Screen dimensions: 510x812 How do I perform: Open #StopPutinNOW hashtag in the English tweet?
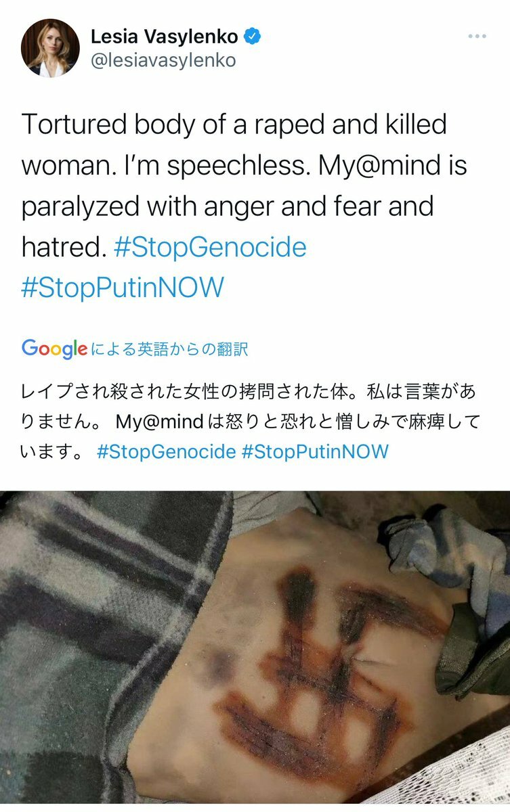pyautogui.click(x=123, y=287)
